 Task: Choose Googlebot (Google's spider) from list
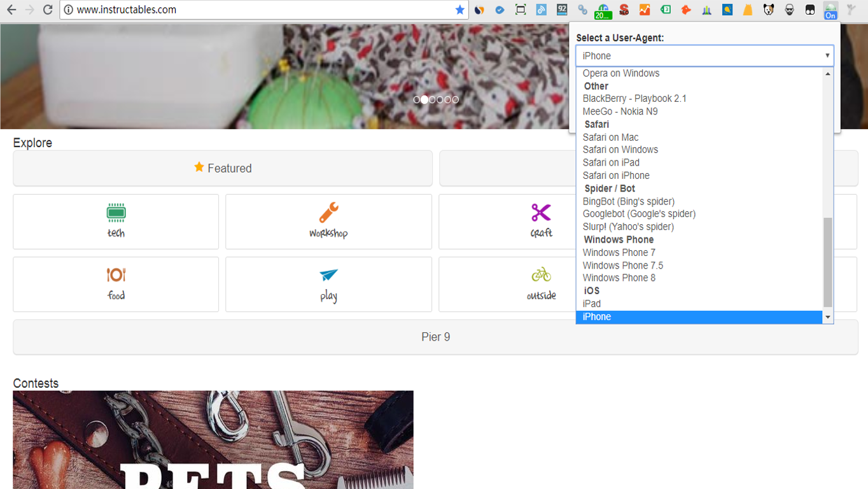639,214
